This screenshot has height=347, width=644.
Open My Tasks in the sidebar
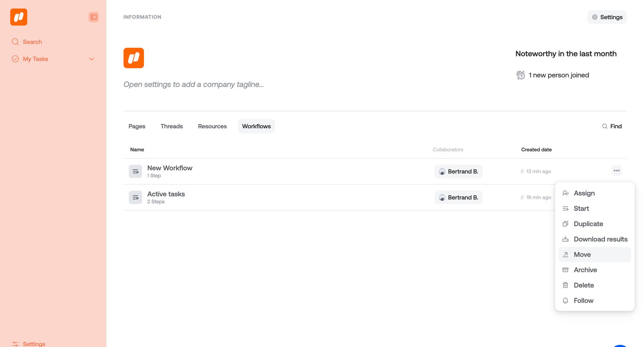pyautogui.click(x=35, y=59)
